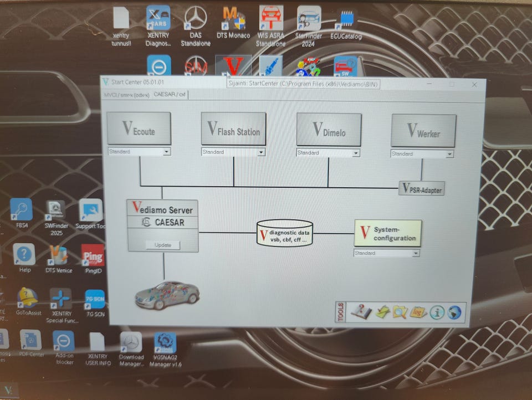Select the cartoon mechanic desktop icon
Viewport: 532px width, 400px height.
309,66
